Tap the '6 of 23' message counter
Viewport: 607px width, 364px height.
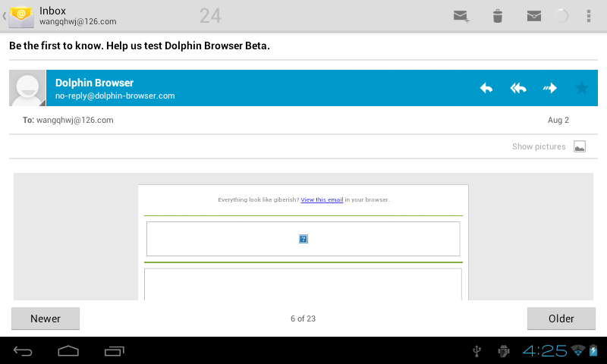coord(303,318)
